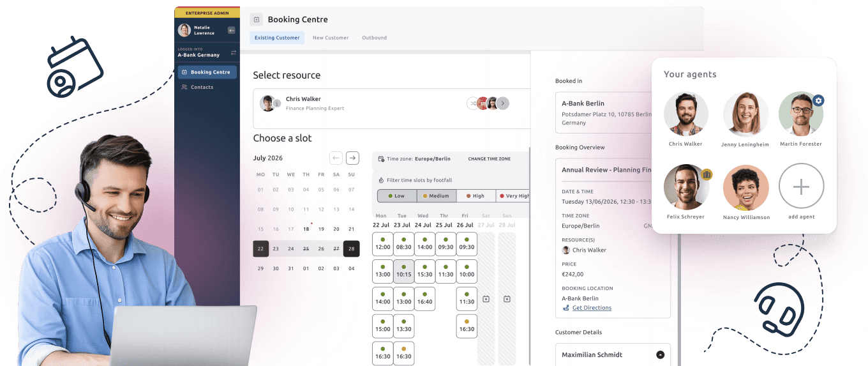868x366 pixels.
Task: Switch to New Customer tab
Action: pos(331,38)
